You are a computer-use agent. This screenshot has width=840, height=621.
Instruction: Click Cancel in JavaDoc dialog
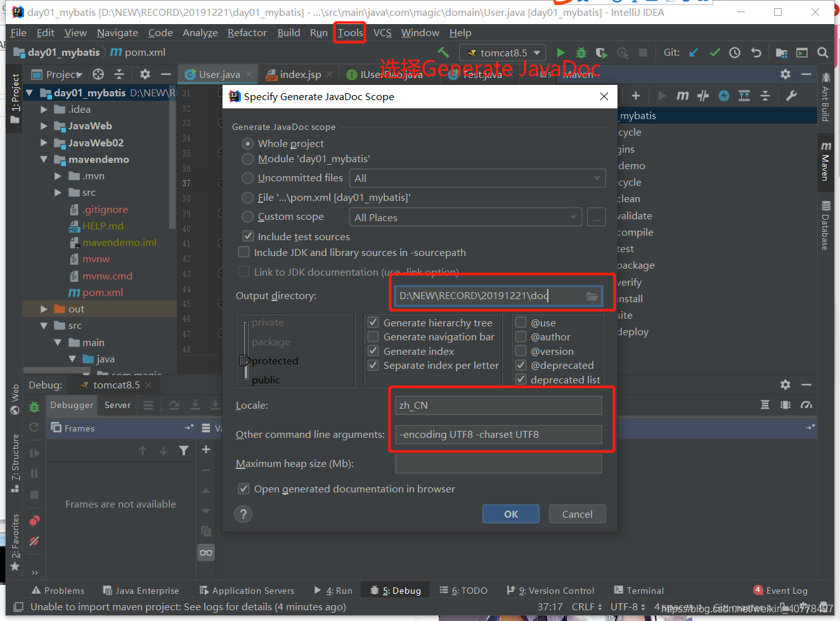(578, 514)
